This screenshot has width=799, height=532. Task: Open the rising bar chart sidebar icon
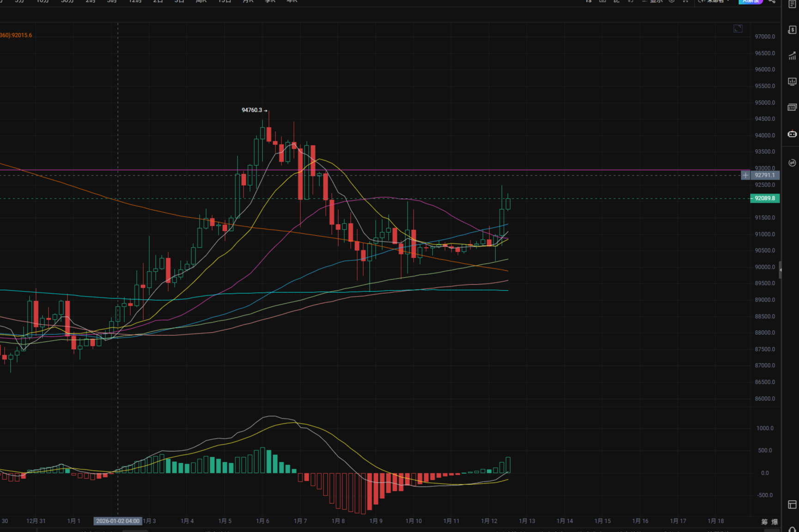[x=792, y=56]
